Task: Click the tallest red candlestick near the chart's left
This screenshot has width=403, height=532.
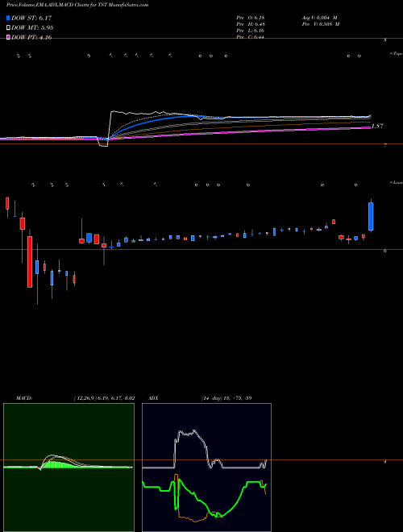Action: point(30,262)
